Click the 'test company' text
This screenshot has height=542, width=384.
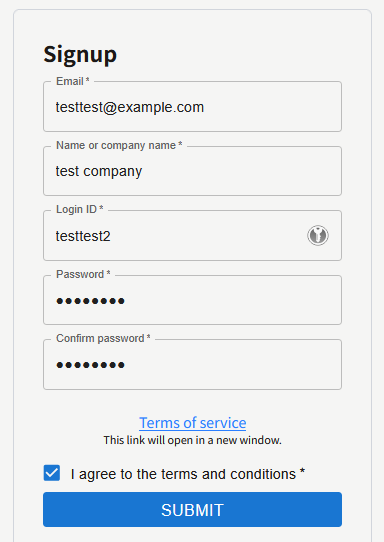[99, 171]
